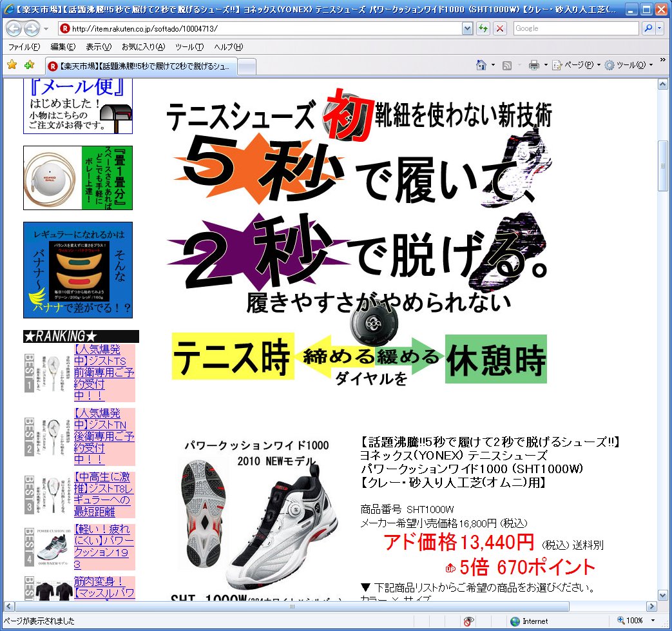Open the ファイル(F) menu
Viewport: 672px width, 631px height.
pyautogui.click(x=24, y=47)
